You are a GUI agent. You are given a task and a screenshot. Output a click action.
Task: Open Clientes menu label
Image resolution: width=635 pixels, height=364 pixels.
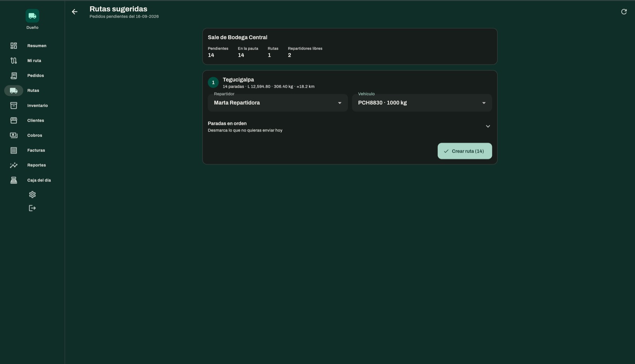pos(36,121)
